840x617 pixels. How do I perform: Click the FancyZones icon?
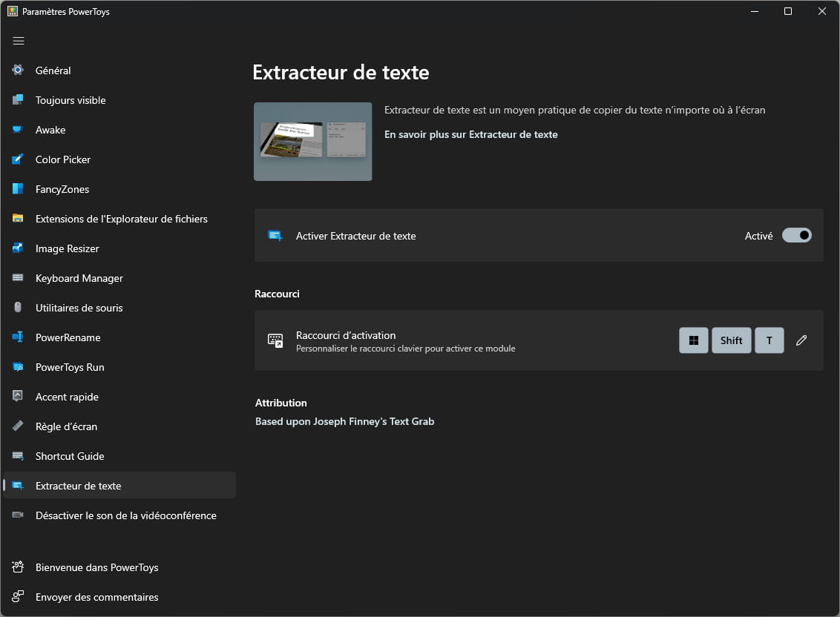18,188
